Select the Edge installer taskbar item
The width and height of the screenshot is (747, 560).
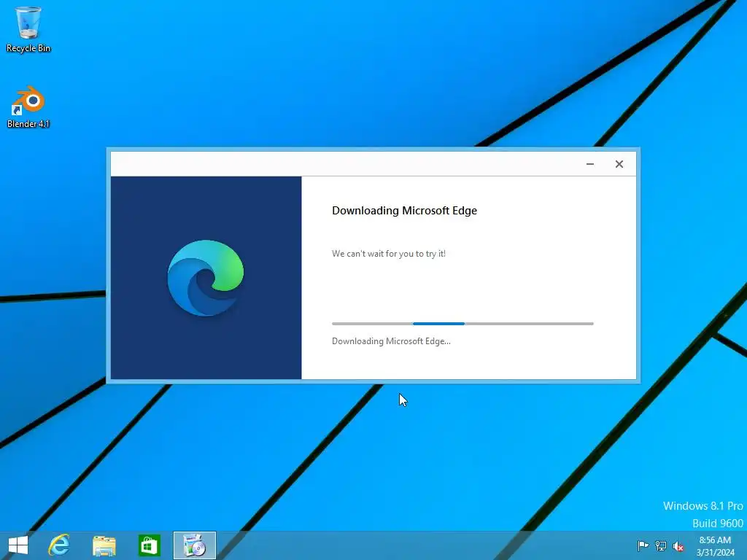click(194, 545)
